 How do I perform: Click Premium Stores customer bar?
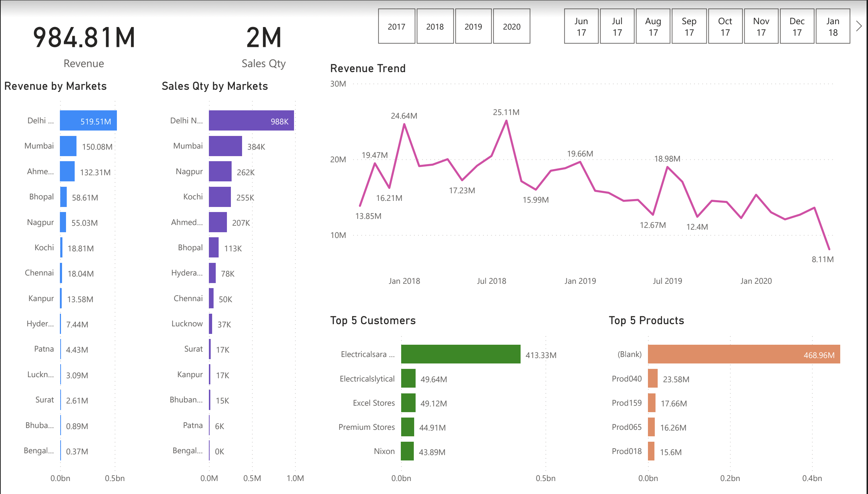tap(408, 427)
